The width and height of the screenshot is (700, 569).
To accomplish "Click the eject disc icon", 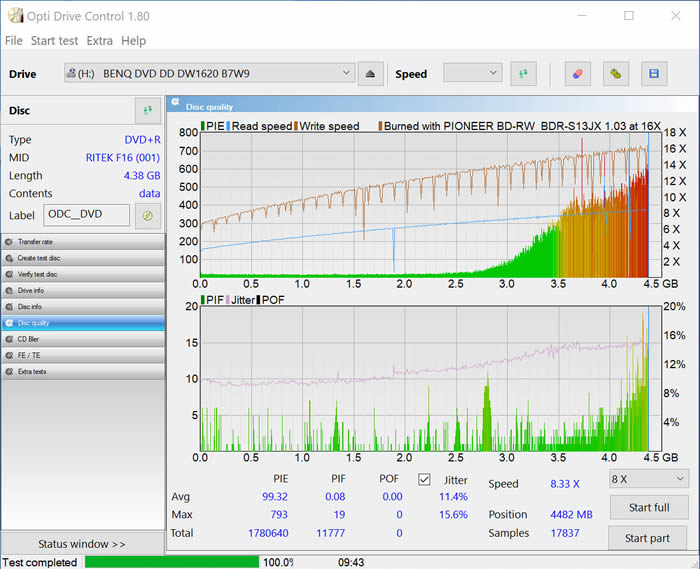I will (x=370, y=73).
